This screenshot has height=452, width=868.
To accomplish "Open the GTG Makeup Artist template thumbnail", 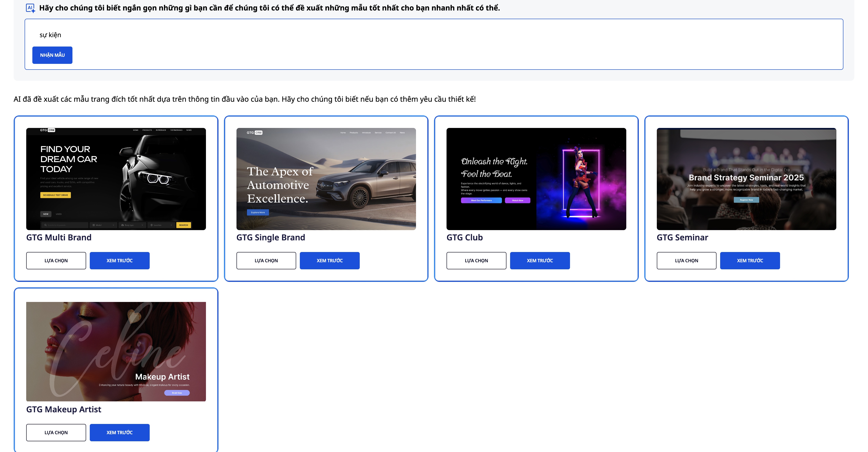I will click(x=116, y=351).
